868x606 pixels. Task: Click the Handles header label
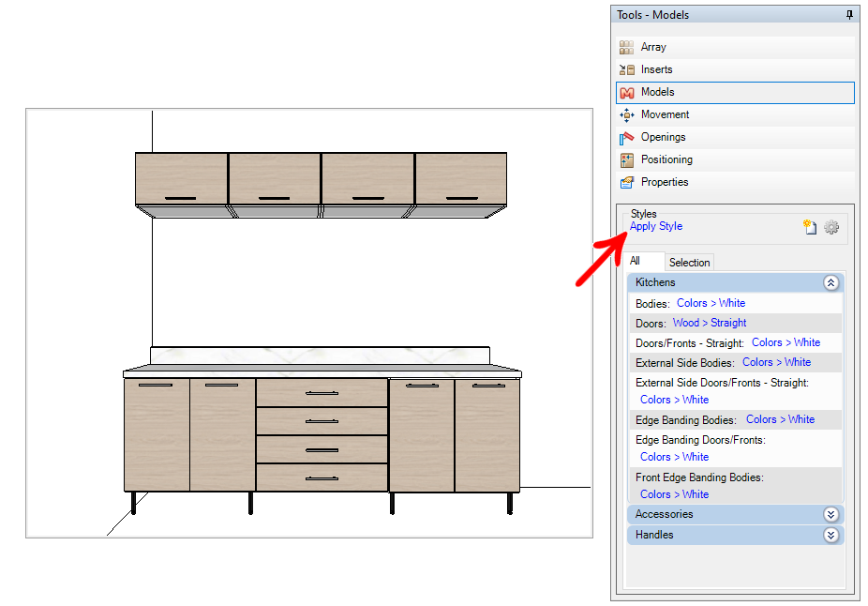tap(654, 535)
